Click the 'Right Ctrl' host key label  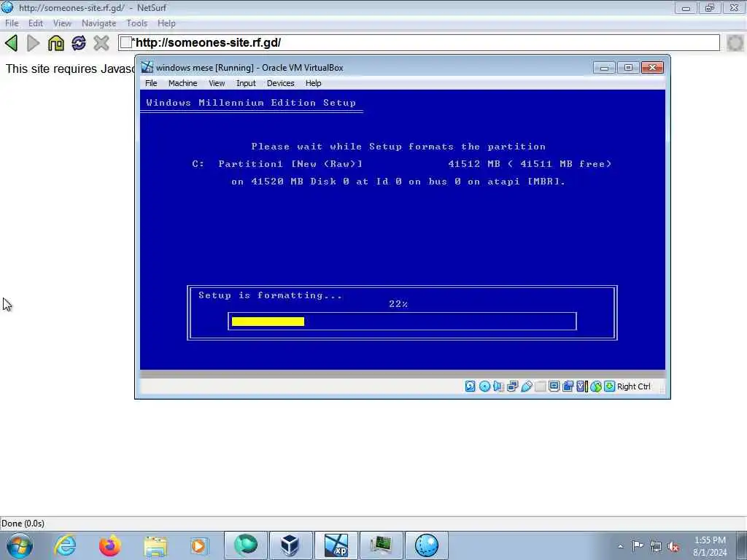tap(634, 386)
